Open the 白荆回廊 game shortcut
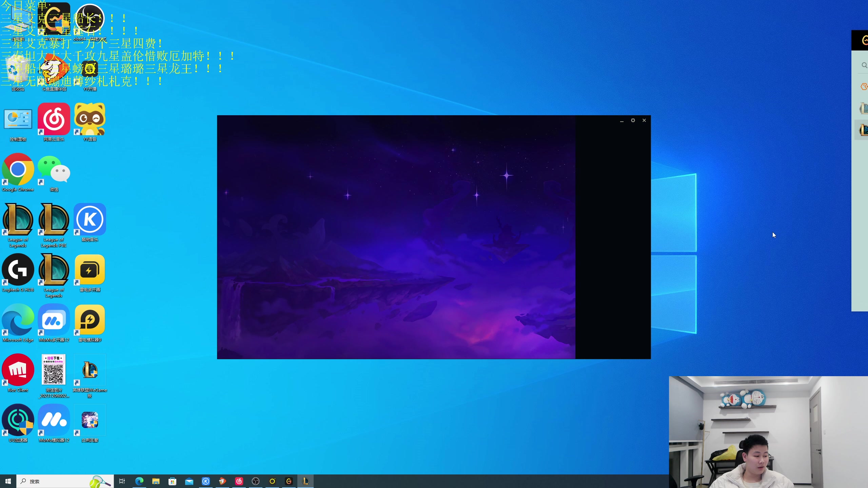Image resolution: width=868 pixels, height=488 pixels. [90, 424]
